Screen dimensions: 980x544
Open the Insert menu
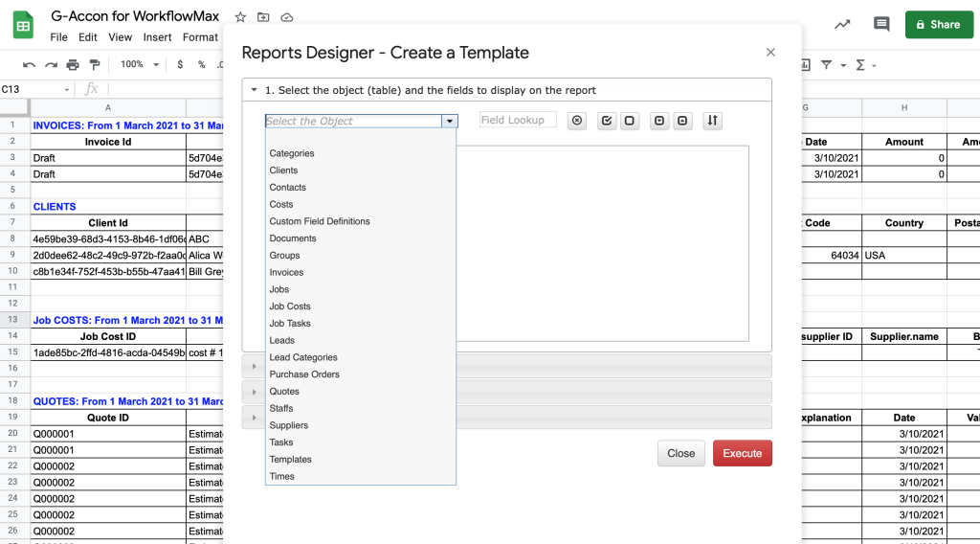[157, 37]
